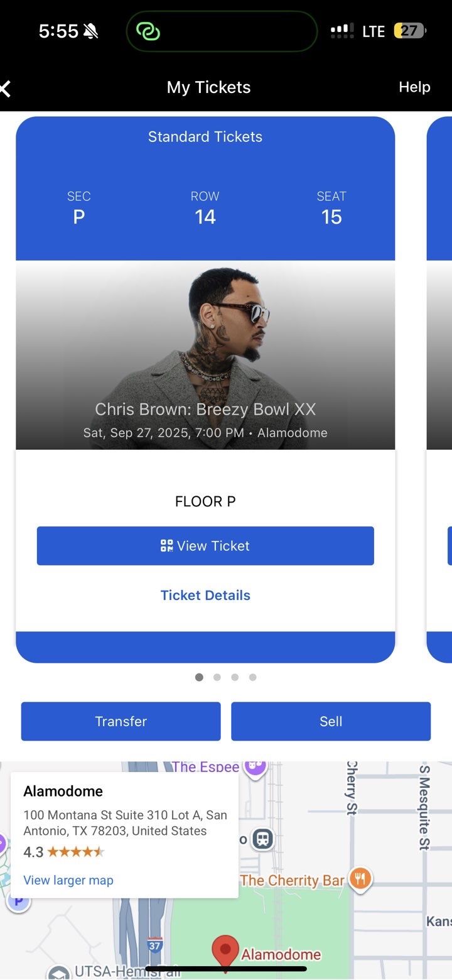This screenshot has height=980, width=452.
Task: Open View larger map
Action: [x=68, y=880]
